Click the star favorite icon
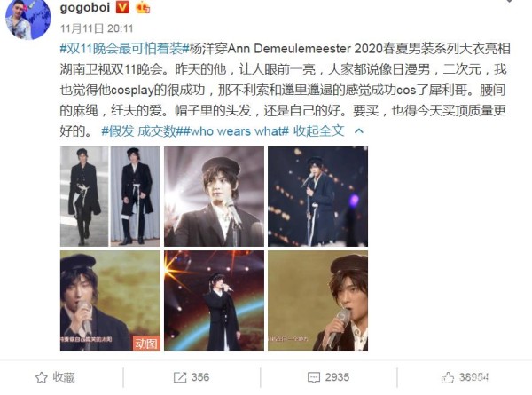 tap(42, 377)
